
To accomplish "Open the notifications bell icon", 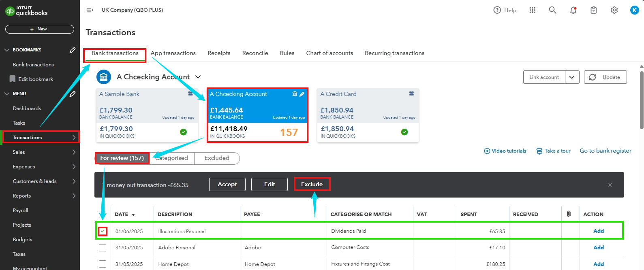I will tap(573, 10).
